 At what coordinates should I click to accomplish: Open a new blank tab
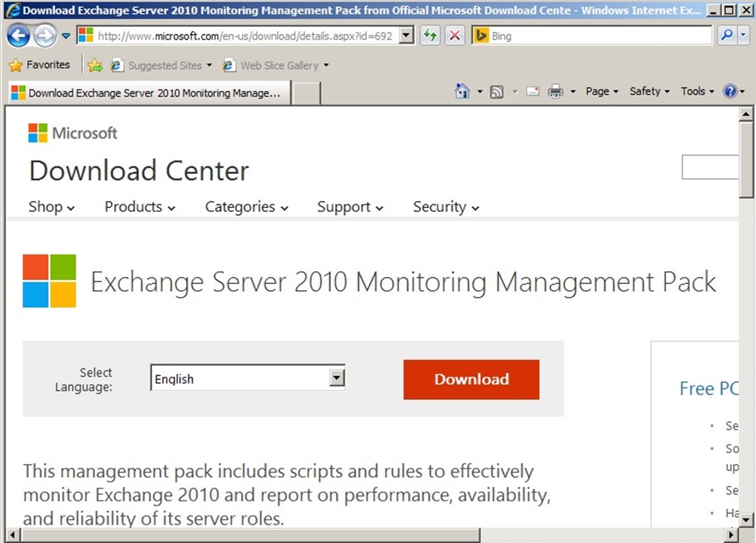[x=307, y=93]
